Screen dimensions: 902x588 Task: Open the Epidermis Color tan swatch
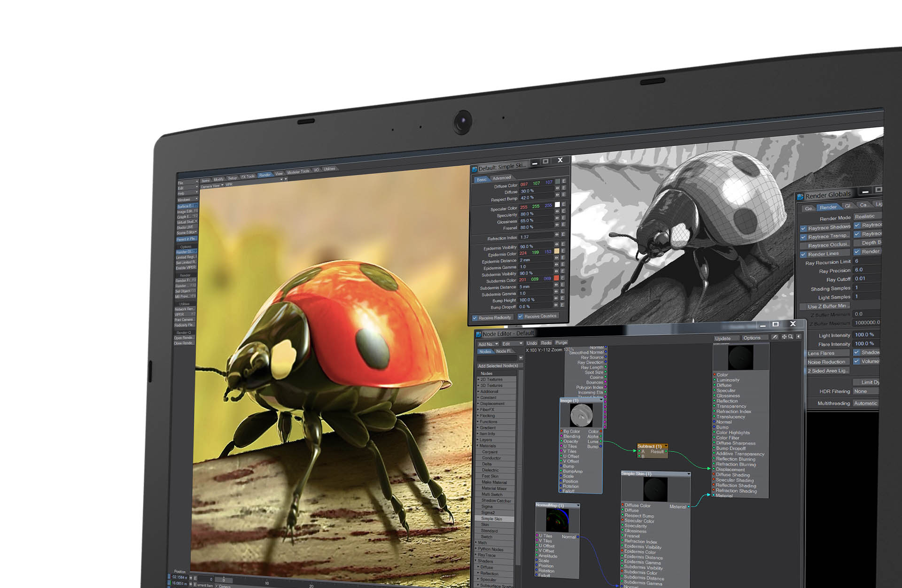click(x=557, y=251)
